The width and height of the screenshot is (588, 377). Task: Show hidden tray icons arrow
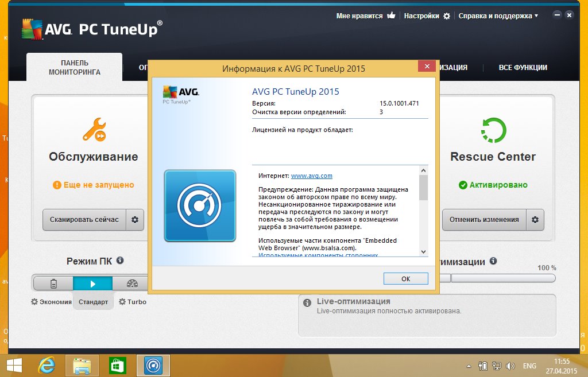(469, 366)
